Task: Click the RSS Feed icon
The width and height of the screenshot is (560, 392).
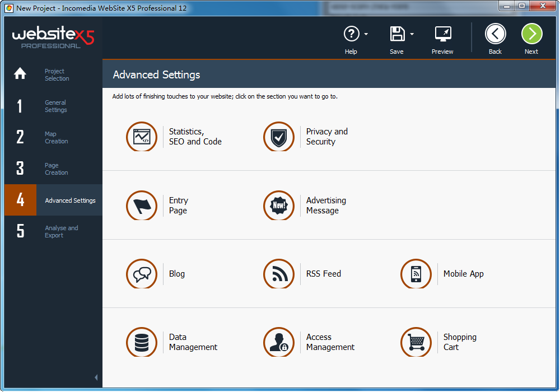Action: coord(279,274)
